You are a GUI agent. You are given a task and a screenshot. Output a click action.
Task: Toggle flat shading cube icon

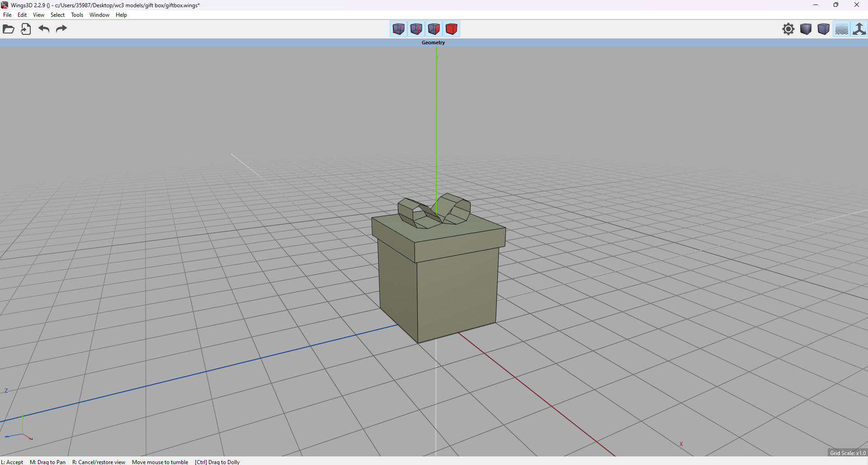click(x=806, y=29)
